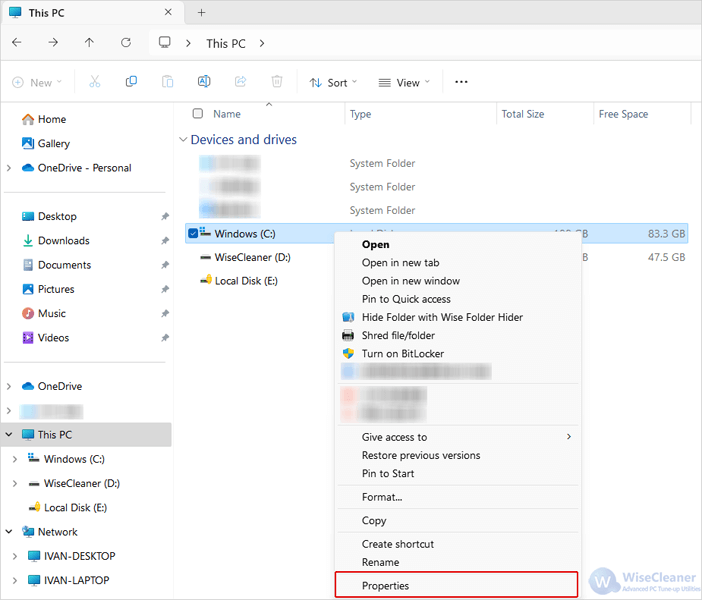702x600 pixels.
Task: Expand WiseCleaner (D:) in navigation tree
Action: (15, 483)
